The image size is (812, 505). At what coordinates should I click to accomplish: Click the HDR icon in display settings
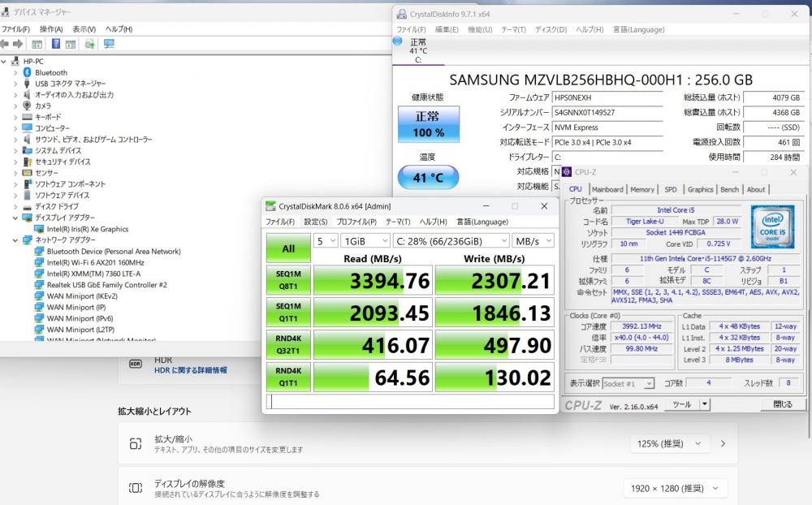[136, 365]
